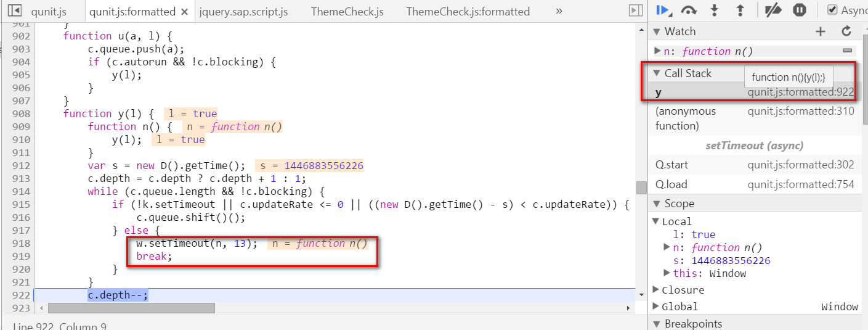Image resolution: width=868 pixels, height=330 pixels.
Task: Remove the n watch expression
Action: tap(847, 51)
